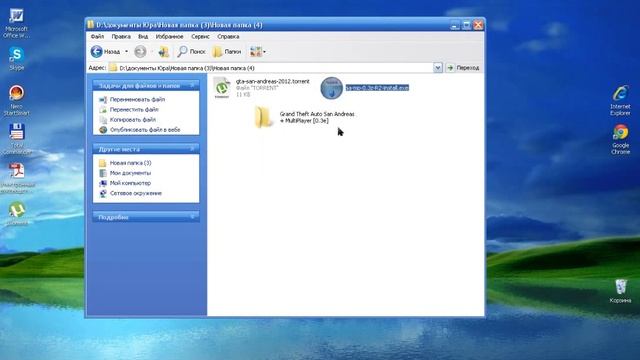Open Search (Поиск) in toolbar

tap(191, 51)
